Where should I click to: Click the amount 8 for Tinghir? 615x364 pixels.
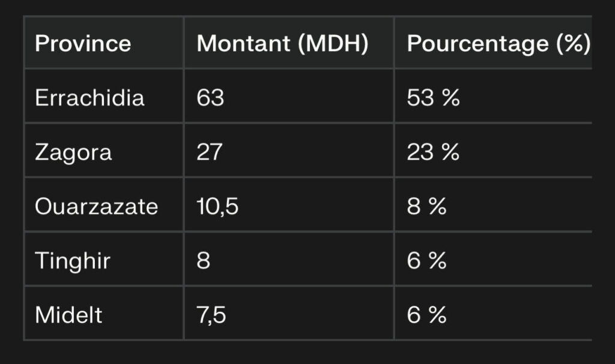pyautogui.click(x=204, y=261)
